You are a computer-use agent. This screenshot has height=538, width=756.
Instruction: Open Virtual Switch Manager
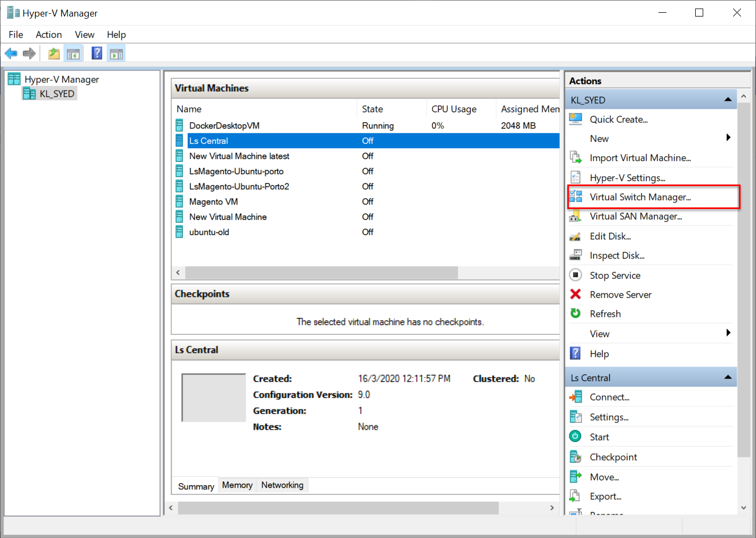(640, 197)
